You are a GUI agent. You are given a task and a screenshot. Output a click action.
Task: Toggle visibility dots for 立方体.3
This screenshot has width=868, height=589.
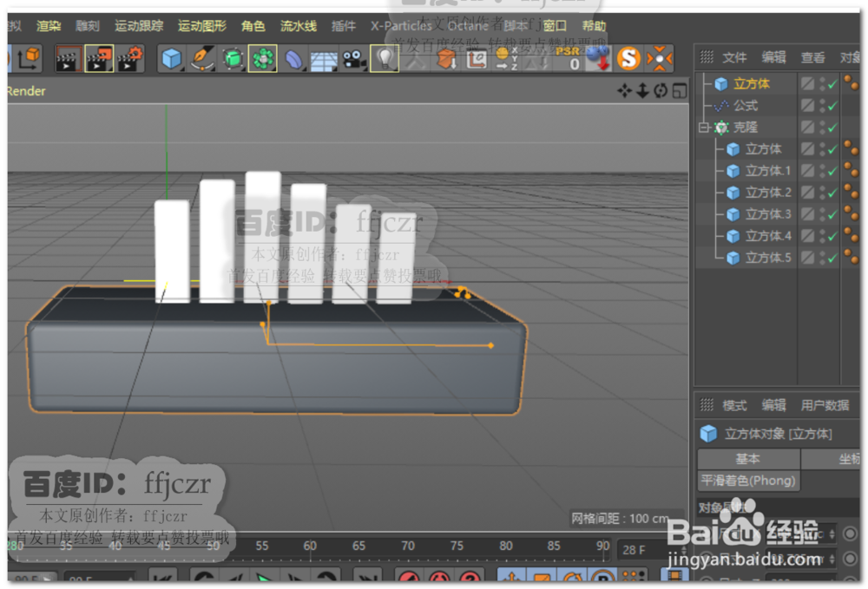pos(823,214)
